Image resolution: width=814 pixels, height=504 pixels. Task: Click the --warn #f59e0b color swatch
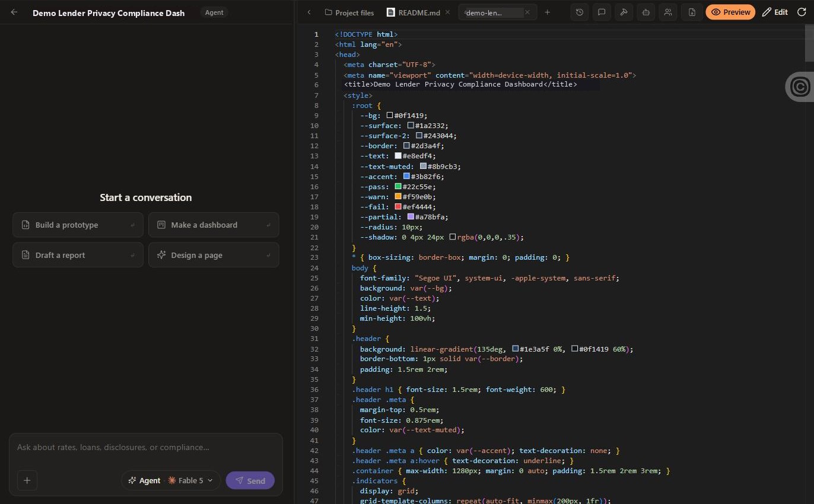click(x=398, y=197)
